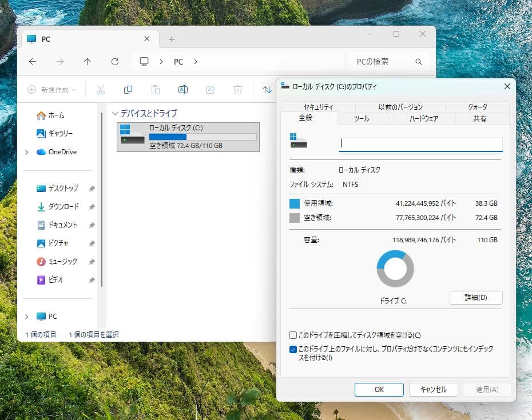
Task: Enable the drive compression checkbox
Action: coord(293,335)
